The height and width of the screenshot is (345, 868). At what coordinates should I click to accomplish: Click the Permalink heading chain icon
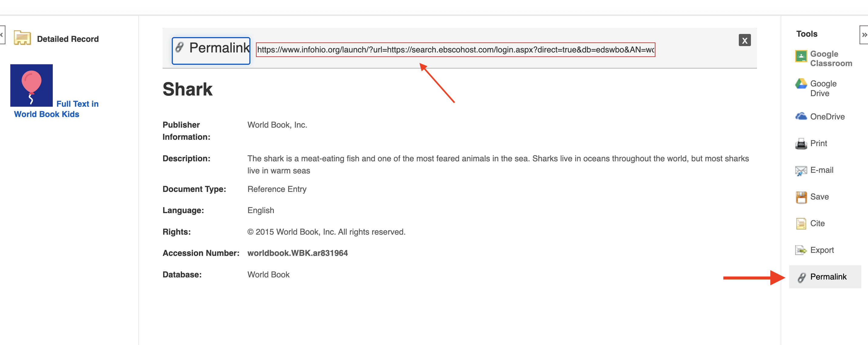(179, 47)
